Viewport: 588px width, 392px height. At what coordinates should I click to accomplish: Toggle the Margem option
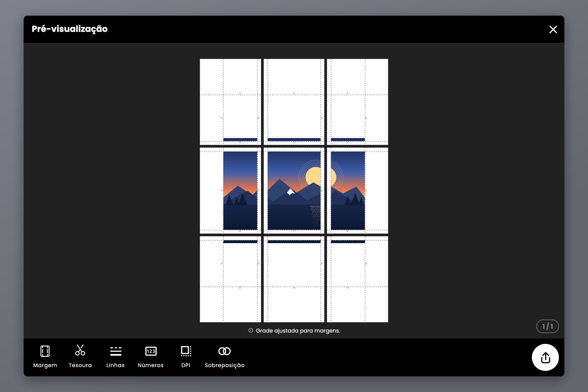click(45, 357)
